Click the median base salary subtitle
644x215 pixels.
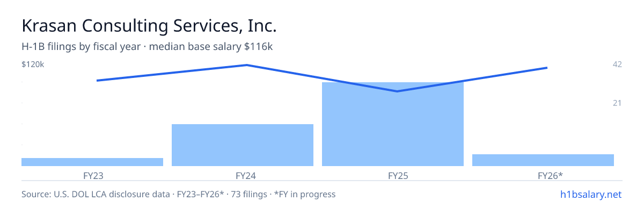point(211,47)
